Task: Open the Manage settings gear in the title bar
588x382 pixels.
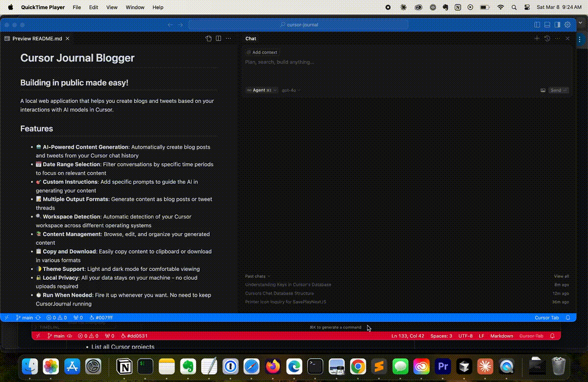Action: pyautogui.click(x=567, y=24)
